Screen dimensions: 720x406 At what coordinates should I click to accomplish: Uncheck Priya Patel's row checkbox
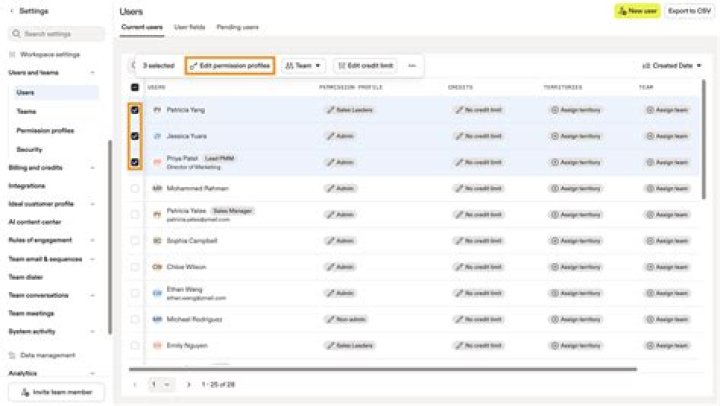click(135, 162)
